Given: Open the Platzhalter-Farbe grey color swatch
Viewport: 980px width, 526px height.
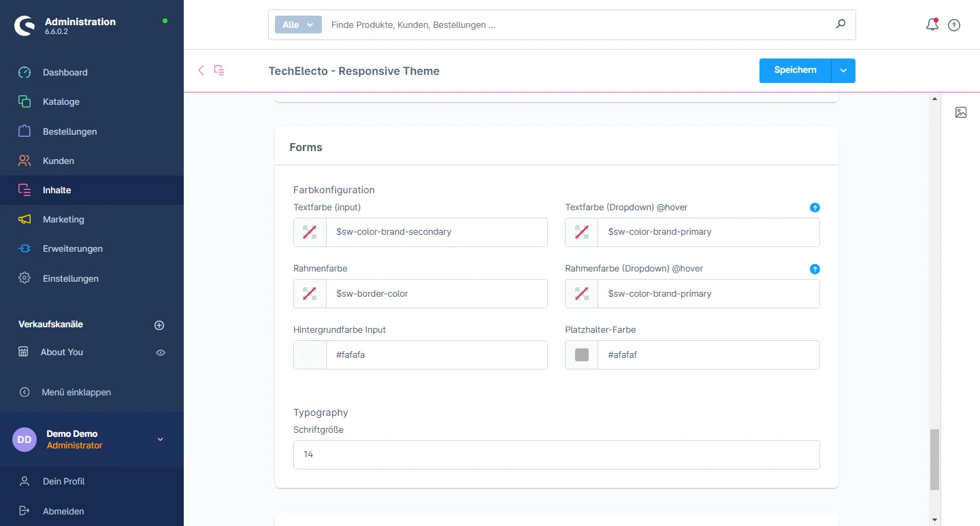Looking at the screenshot, I should pos(582,355).
